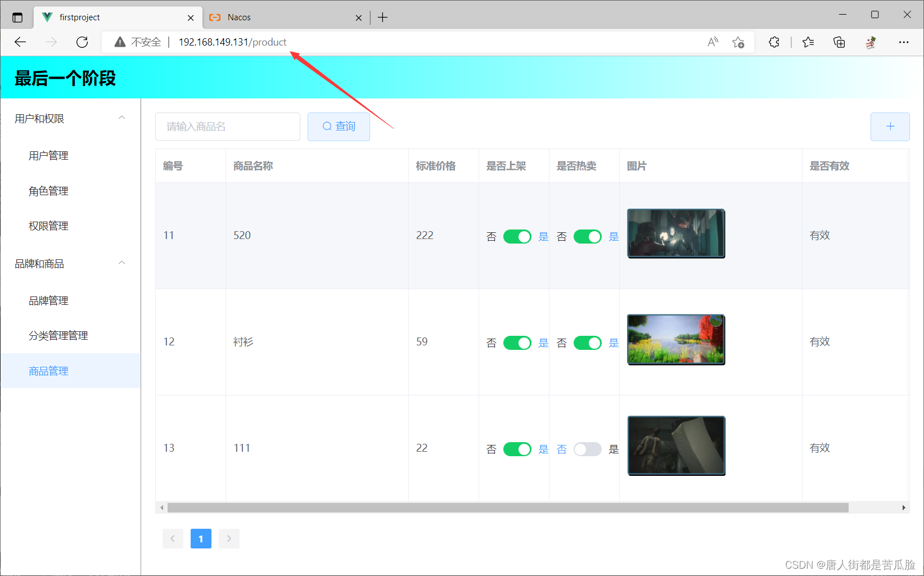Open collections icon in toolbar

tap(839, 42)
